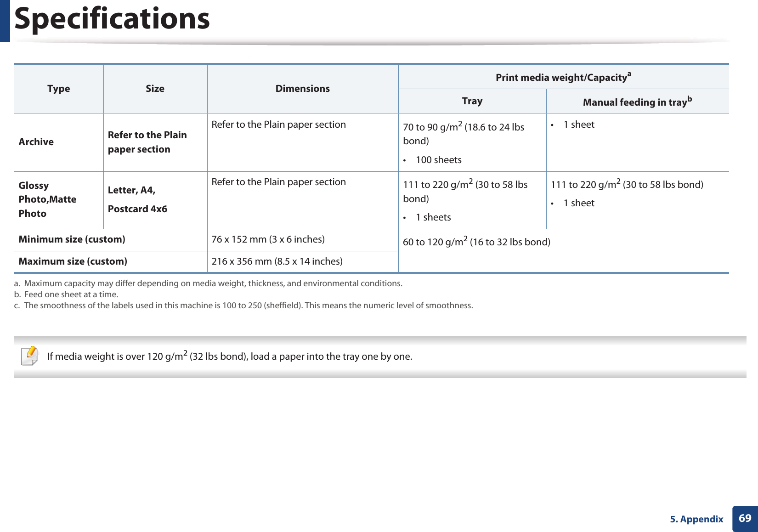Click footnote c about label smoothness
The image size is (758, 532).
243,306
